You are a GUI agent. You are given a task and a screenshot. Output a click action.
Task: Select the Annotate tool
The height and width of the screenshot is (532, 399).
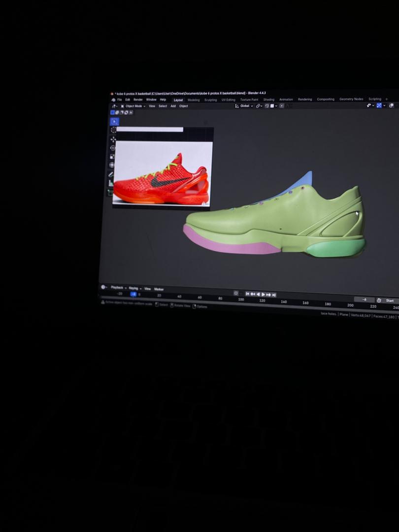click(x=111, y=174)
